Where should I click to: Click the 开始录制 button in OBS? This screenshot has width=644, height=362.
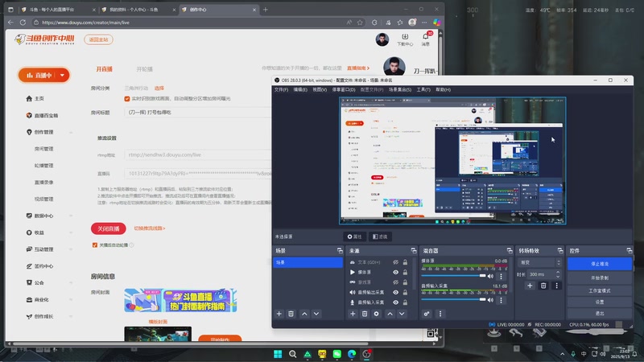pyautogui.click(x=600, y=278)
